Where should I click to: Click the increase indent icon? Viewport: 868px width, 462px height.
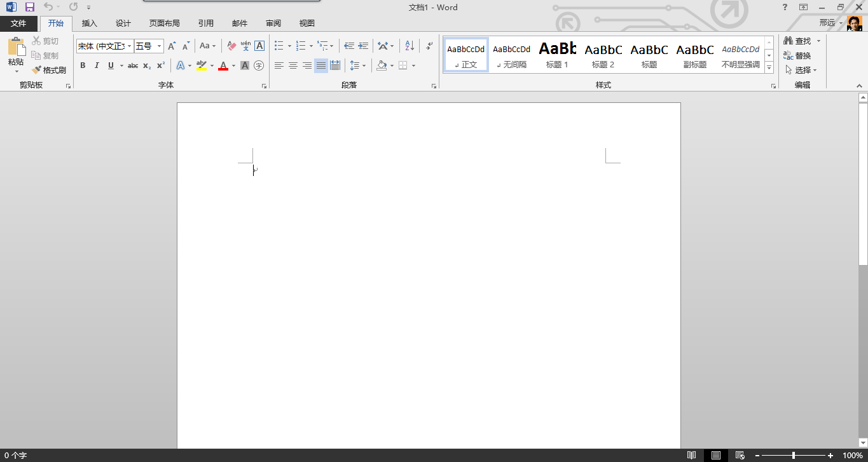[x=363, y=46]
